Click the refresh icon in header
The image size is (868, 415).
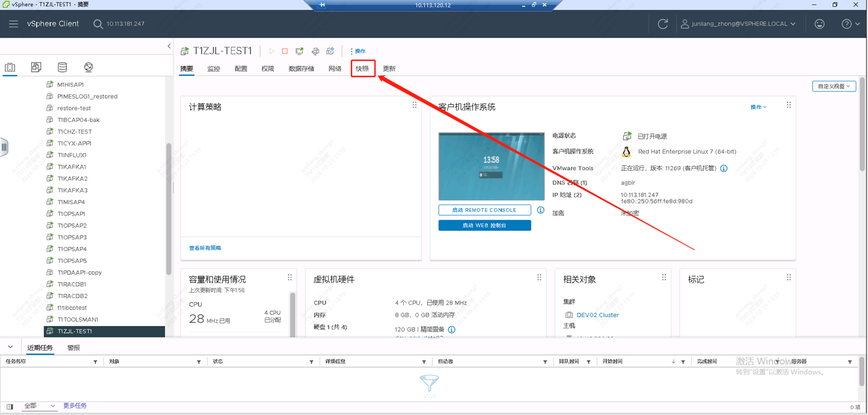click(x=663, y=24)
